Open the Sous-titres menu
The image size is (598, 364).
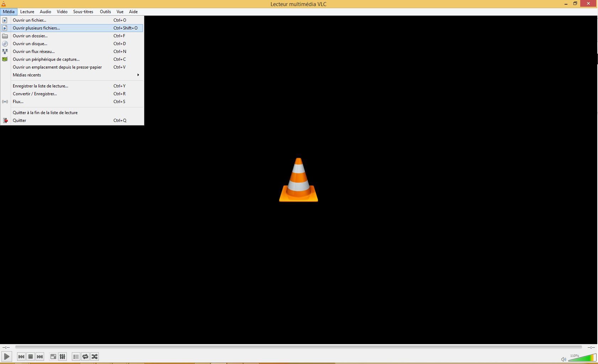click(x=83, y=12)
